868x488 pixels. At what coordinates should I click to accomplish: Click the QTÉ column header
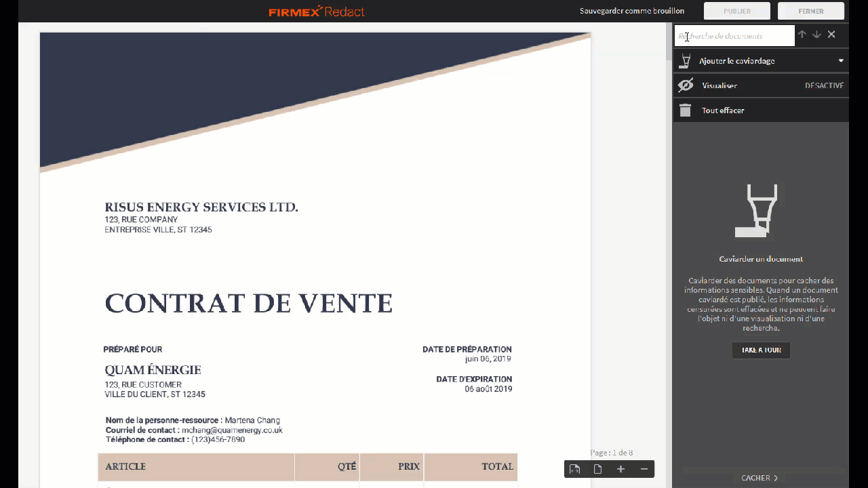point(347,466)
